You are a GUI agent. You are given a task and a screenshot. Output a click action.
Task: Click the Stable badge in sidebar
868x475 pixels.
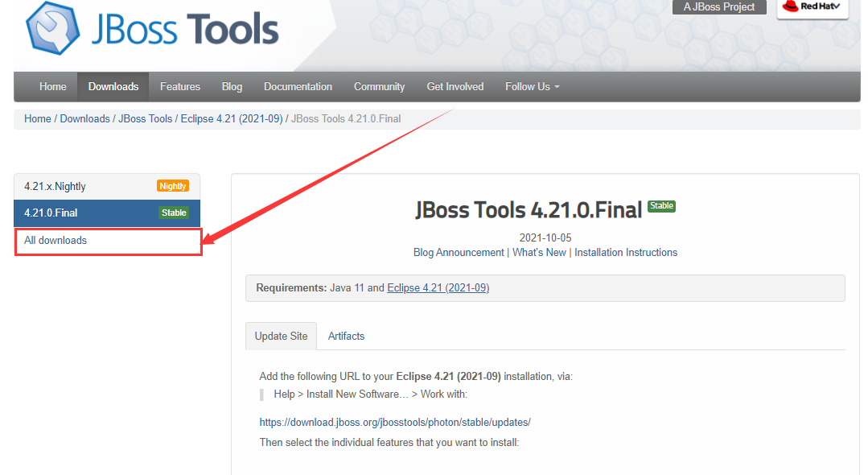(x=174, y=213)
